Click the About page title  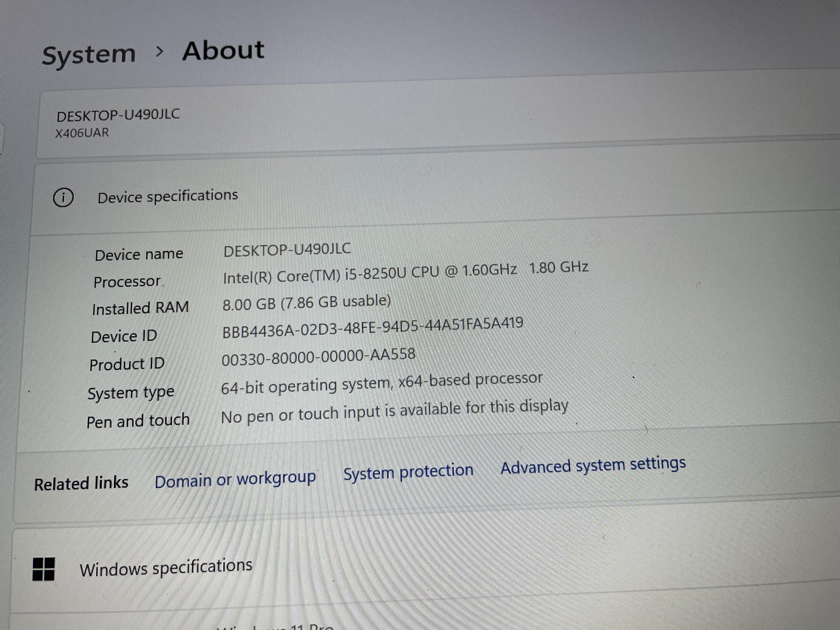[x=223, y=50]
